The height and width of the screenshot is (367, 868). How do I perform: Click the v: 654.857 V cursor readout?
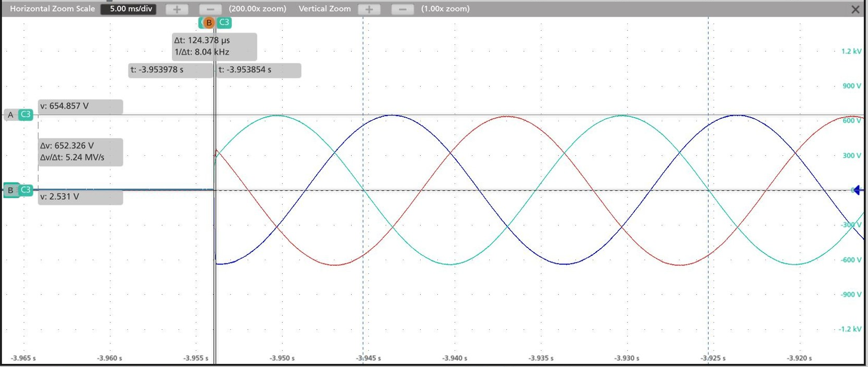click(80, 106)
